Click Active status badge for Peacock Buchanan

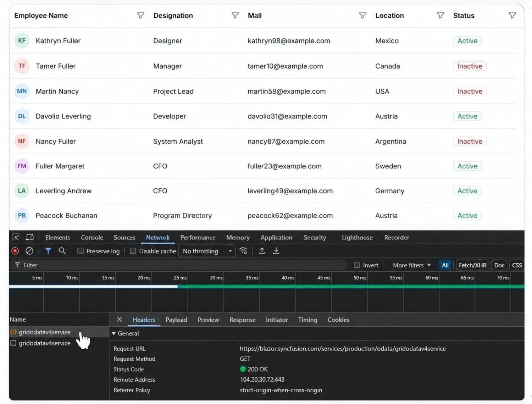(467, 216)
